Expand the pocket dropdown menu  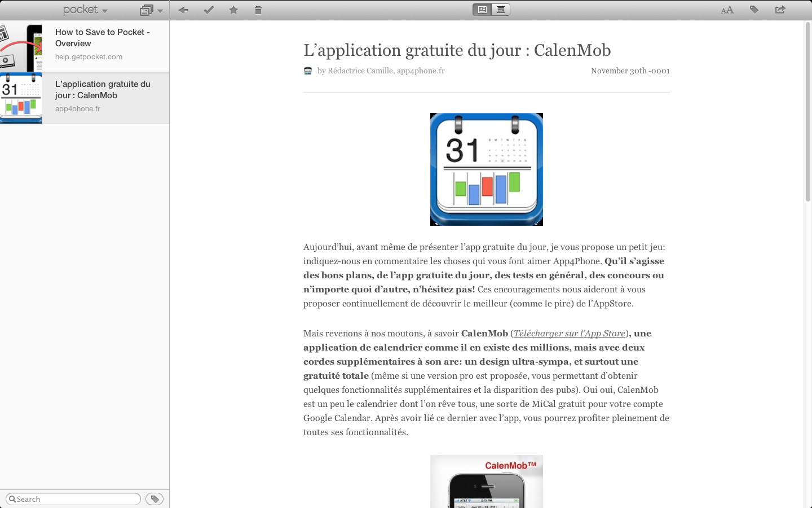(85, 10)
